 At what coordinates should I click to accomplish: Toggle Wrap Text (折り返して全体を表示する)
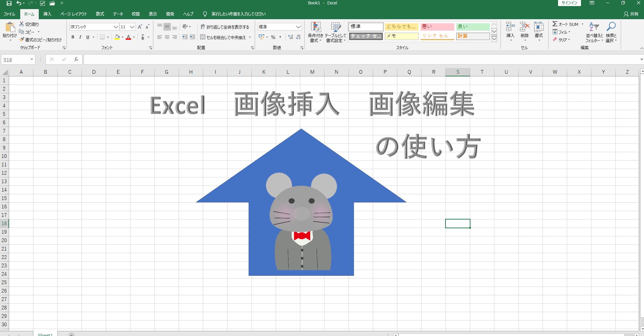(225, 27)
